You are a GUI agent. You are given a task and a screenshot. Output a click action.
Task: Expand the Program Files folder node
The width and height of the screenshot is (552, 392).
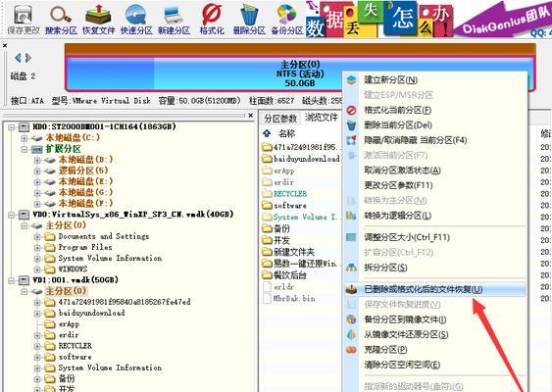pyautogui.click(x=37, y=248)
